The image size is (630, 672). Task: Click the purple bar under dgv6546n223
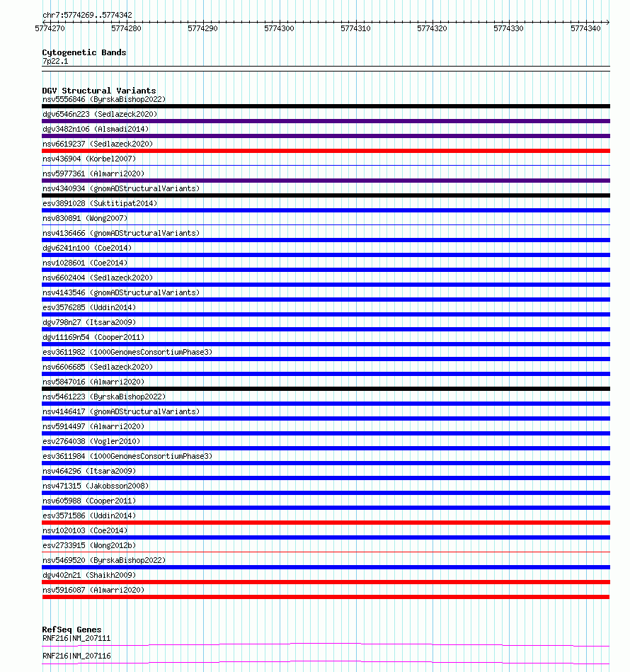326,121
